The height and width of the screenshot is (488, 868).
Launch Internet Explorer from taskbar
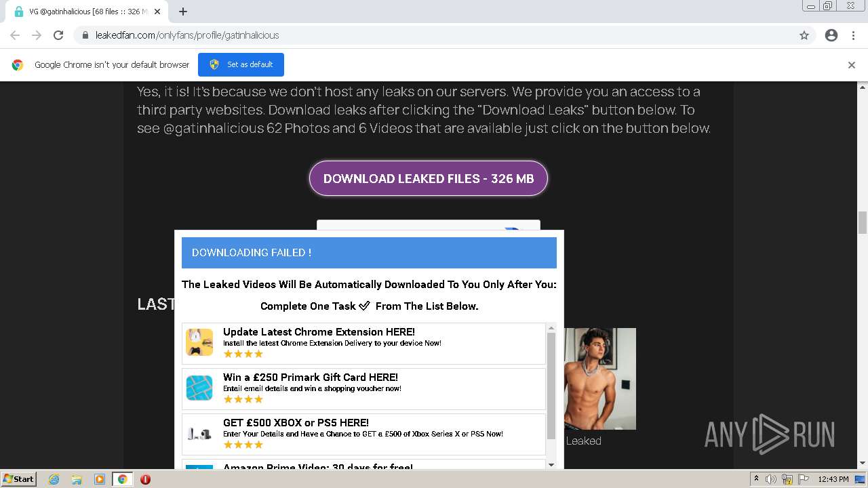54,479
